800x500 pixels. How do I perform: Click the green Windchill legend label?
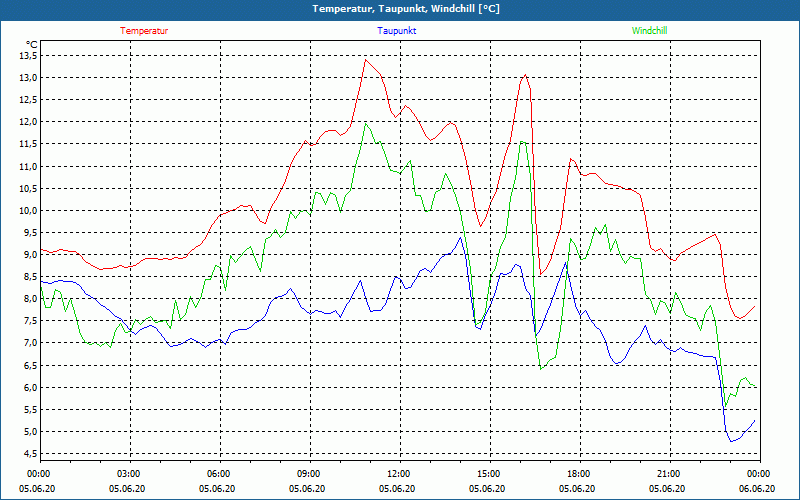pos(649,31)
